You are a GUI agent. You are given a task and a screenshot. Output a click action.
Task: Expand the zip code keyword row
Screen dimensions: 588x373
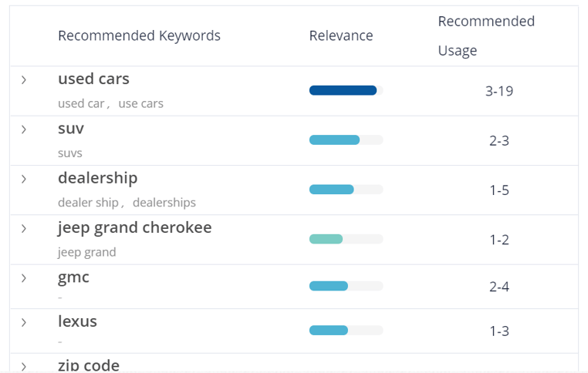click(x=24, y=366)
